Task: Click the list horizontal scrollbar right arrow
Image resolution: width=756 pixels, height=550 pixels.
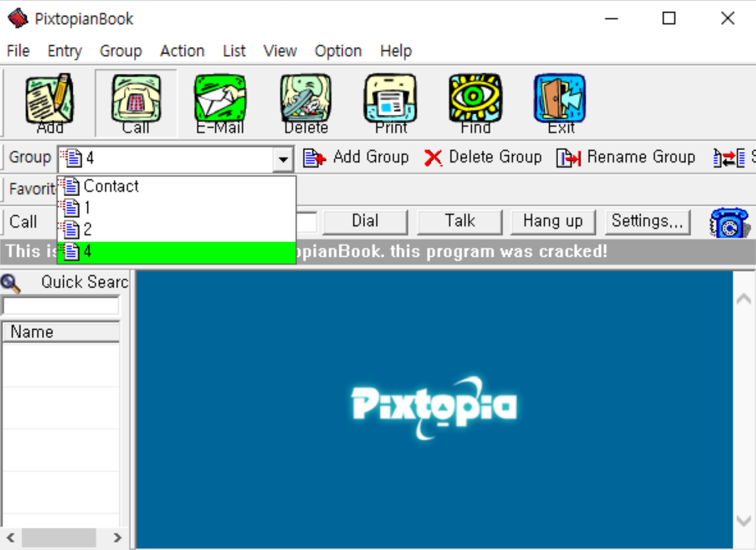Action: click(117, 537)
